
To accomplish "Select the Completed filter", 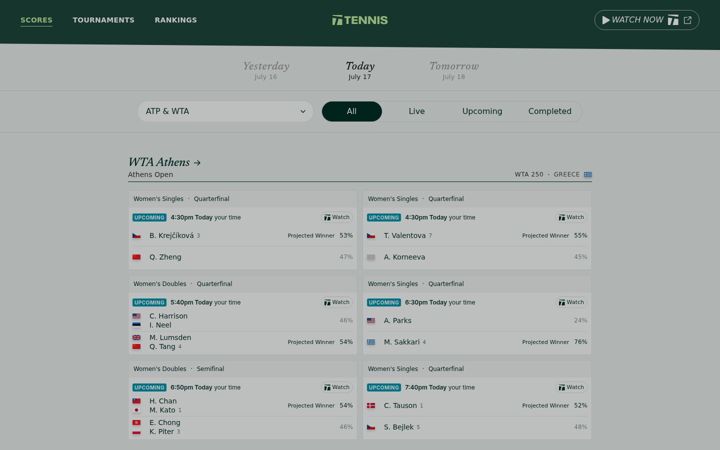I will [550, 112].
